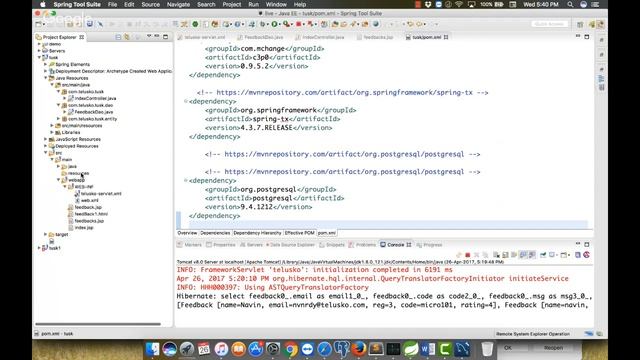The width and height of the screenshot is (640, 360).
Task: Toggle Show Console When Standard Out Changes
Action: tap(523, 255)
